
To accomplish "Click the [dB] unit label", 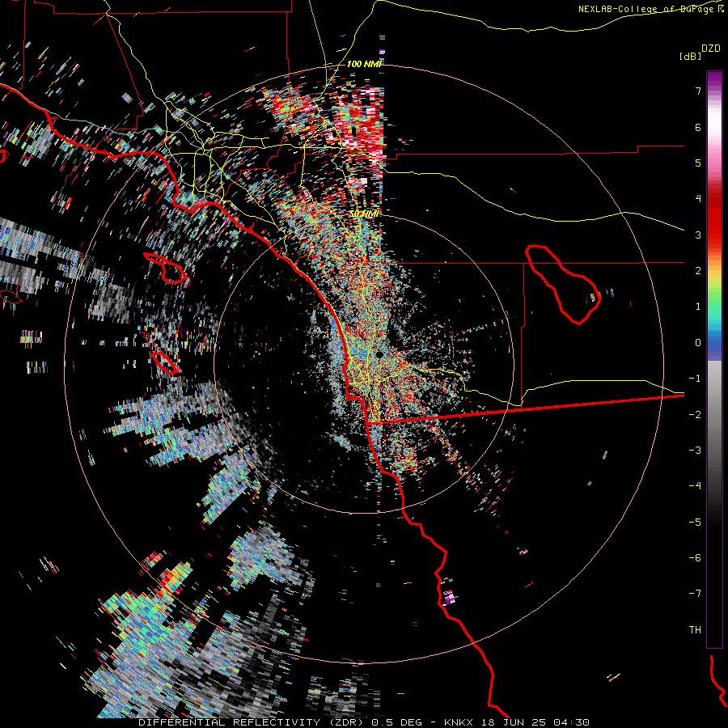I will click(x=690, y=57).
